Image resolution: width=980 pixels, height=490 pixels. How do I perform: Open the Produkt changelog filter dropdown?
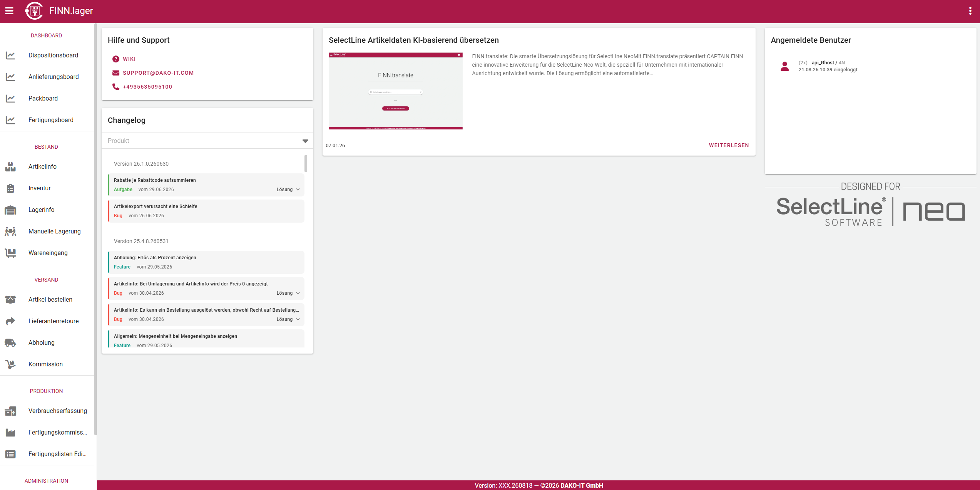pyautogui.click(x=207, y=141)
